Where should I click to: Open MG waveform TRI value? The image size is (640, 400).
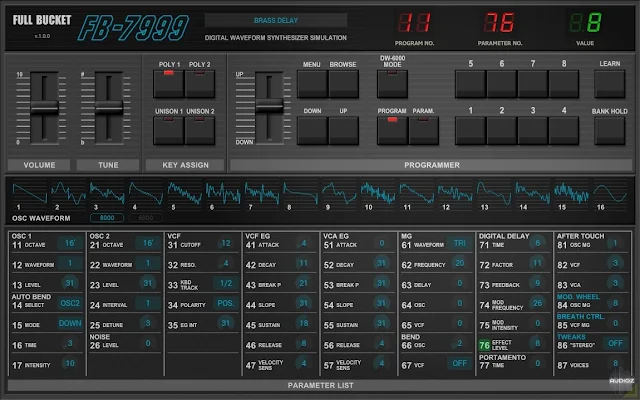(460, 243)
